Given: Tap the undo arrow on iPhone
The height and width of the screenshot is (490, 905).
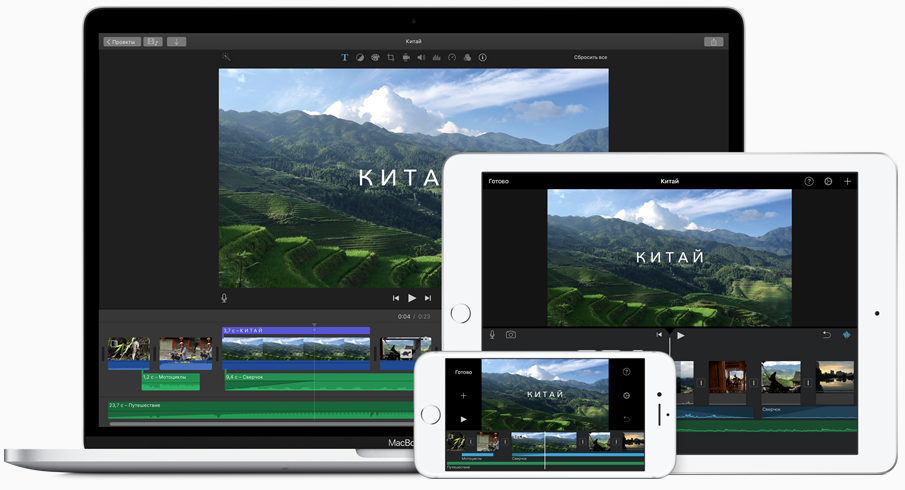Looking at the screenshot, I should (x=627, y=419).
